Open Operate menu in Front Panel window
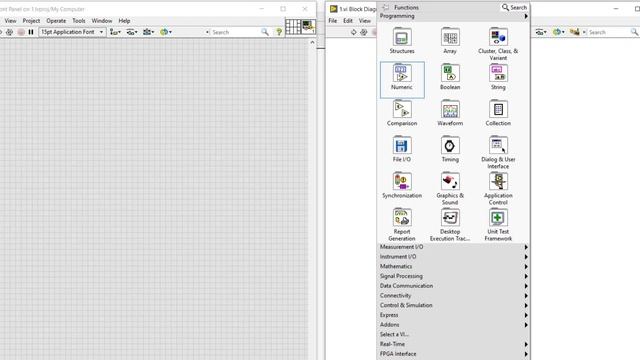The width and height of the screenshot is (640, 360). click(x=56, y=21)
